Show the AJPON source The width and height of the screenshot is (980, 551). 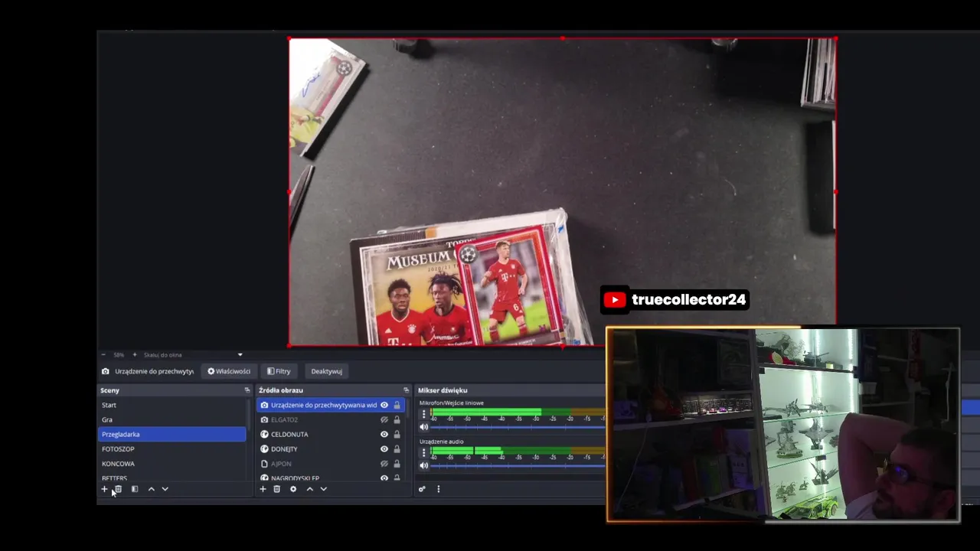coord(384,464)
